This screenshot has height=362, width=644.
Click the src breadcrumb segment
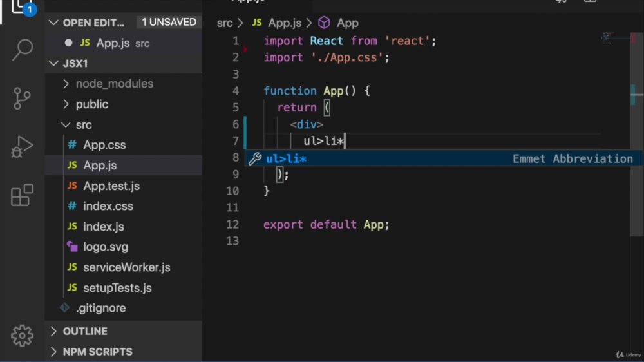click(225, 23)
